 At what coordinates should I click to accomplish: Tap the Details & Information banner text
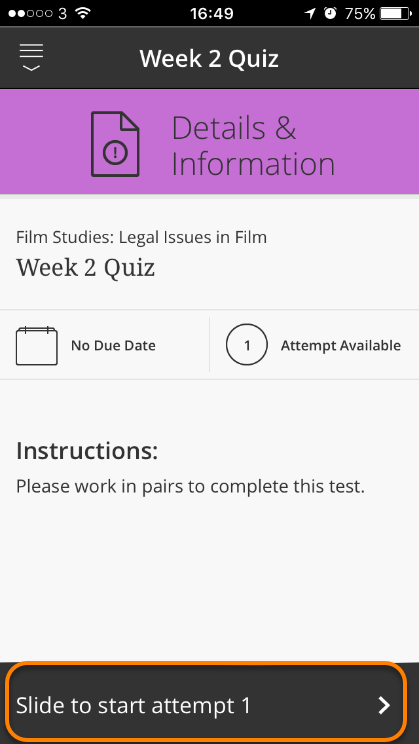click(x=253, y=146)
